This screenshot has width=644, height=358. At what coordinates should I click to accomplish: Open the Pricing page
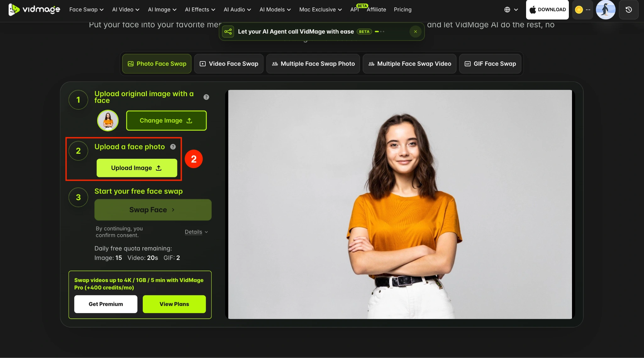[x=402, y=9]
